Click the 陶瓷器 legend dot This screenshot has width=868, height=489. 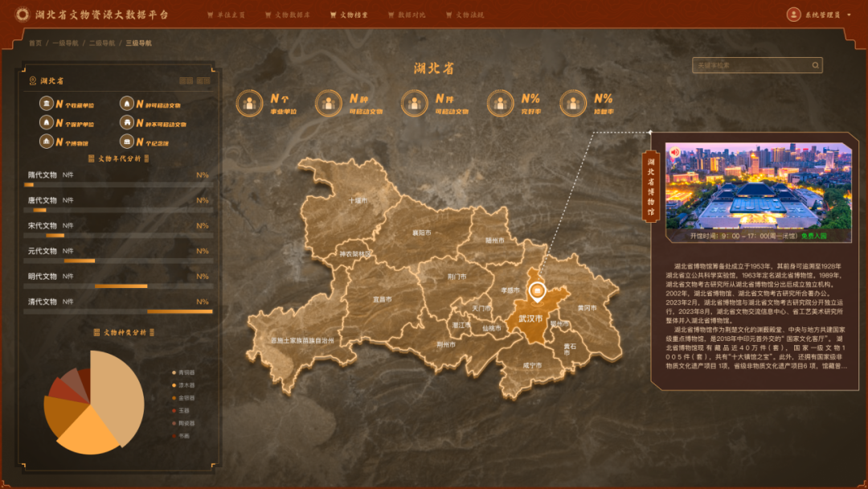(x=174, y=424)
